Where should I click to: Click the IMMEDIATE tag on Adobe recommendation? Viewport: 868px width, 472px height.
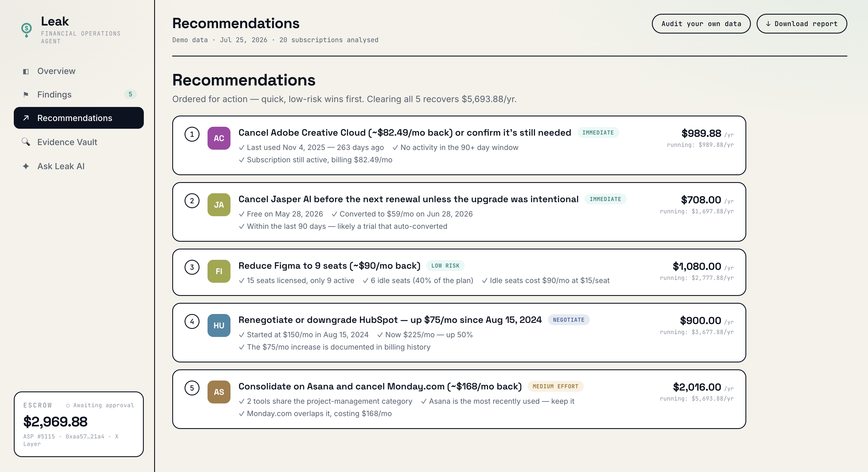[598, 133]
